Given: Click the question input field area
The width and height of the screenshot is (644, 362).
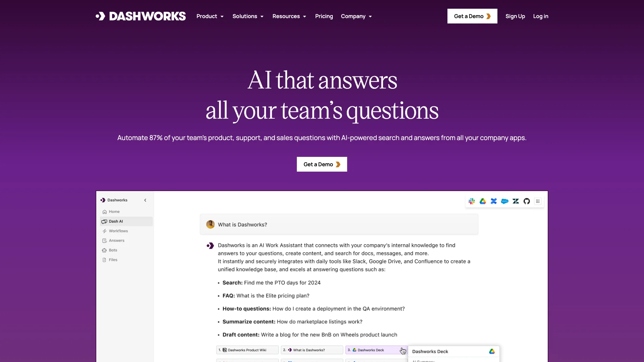Looking at the screenshot, I should point(338,224).
